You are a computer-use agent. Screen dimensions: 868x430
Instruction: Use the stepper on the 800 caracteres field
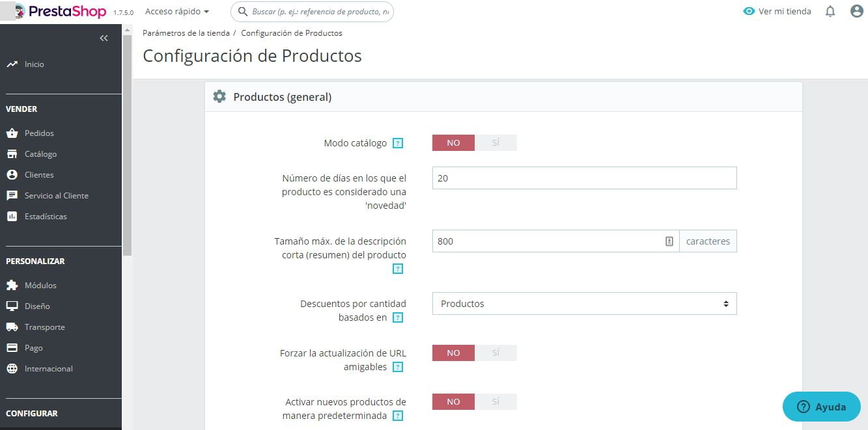669,241
